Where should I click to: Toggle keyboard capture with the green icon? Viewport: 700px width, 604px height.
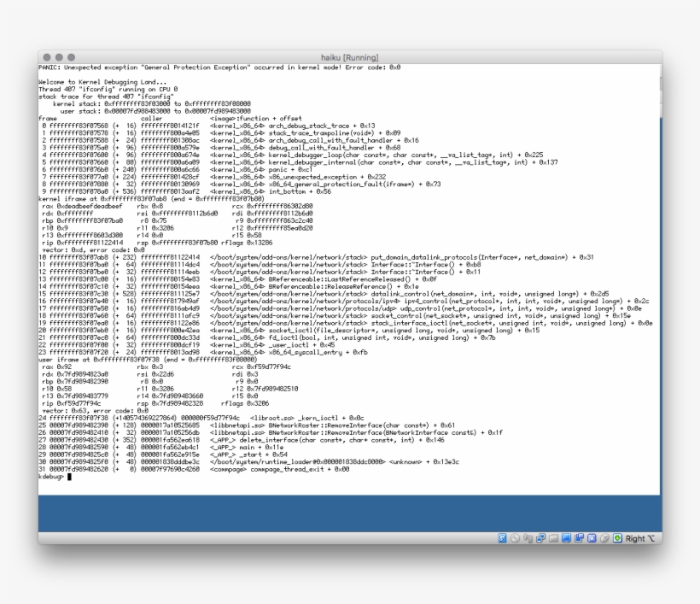click(x=618, y=539)
